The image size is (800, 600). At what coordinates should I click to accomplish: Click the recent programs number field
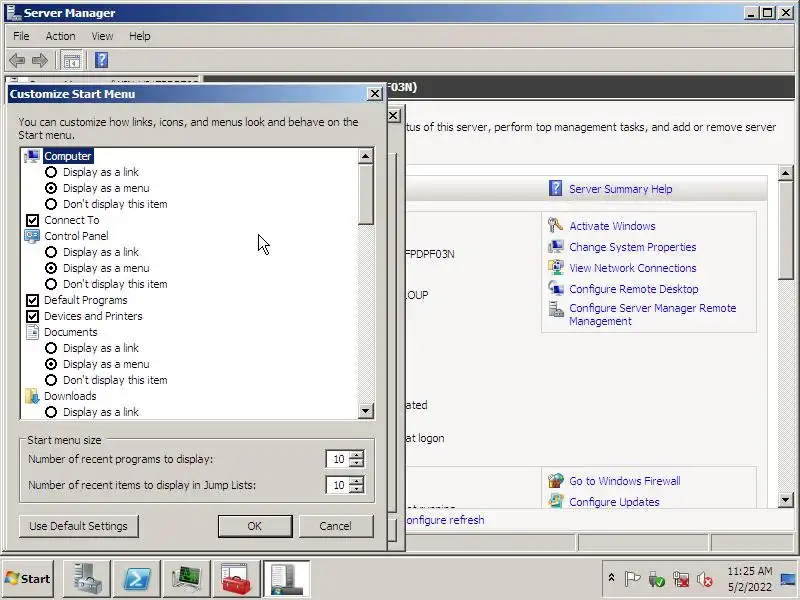[x=338, y=459]
